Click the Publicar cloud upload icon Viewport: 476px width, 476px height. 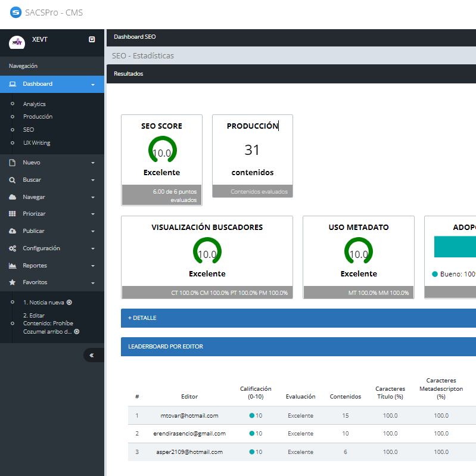click(x=13, y=231)
